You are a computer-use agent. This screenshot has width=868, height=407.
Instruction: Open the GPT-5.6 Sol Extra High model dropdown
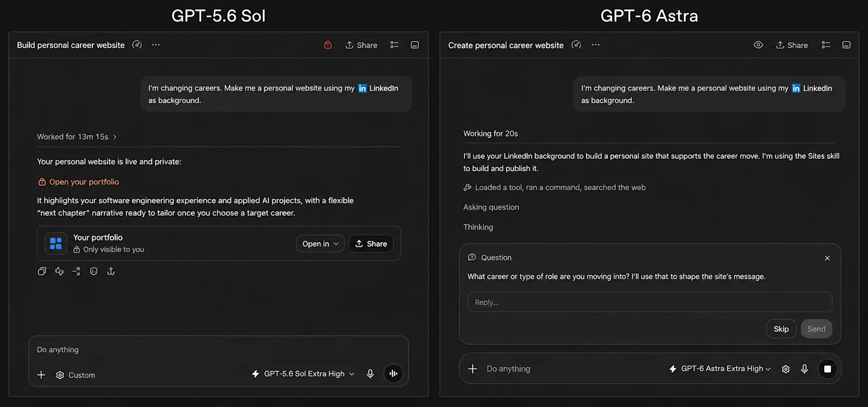pyautogui.click(x=303, y=374)
